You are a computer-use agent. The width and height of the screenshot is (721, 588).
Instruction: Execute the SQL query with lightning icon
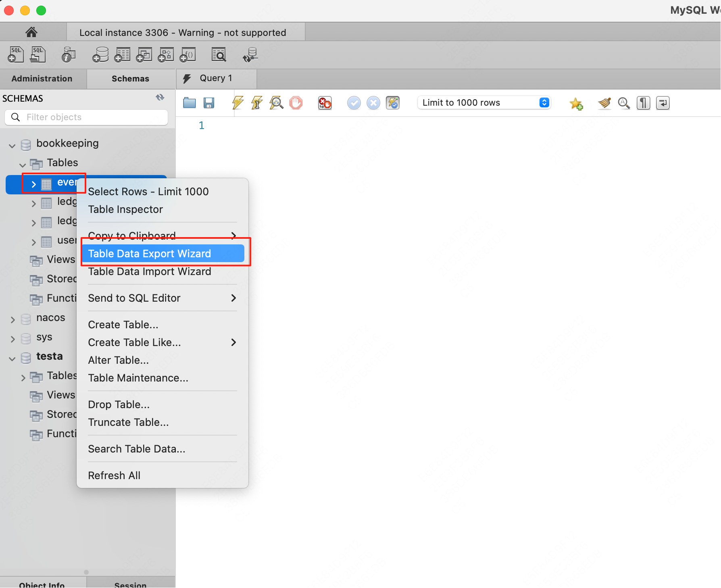click(x=238, y=103)
